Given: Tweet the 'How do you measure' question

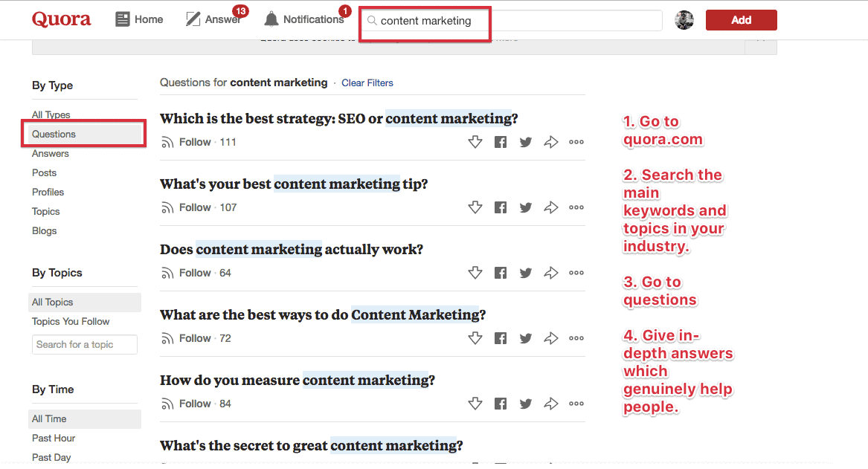Looking at the screenshot, I should point(526,404).
